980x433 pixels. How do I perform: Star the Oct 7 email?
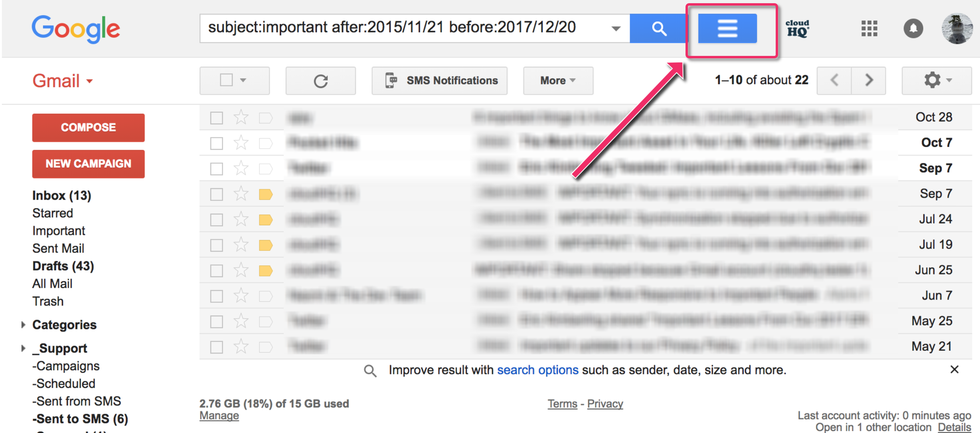click(241, 143)
